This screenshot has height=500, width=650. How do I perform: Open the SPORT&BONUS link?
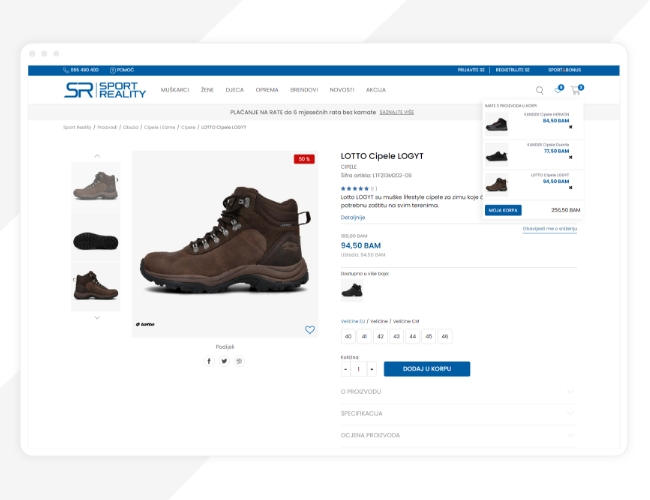pos(565,70)
